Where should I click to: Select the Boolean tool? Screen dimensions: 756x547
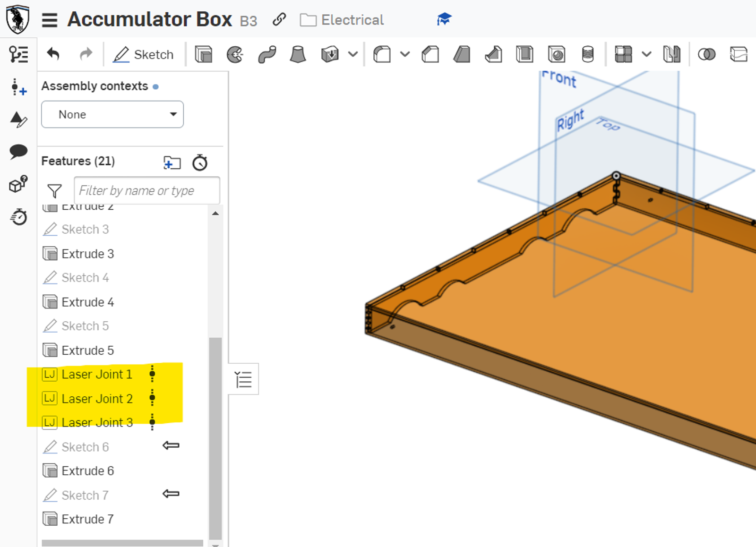[x=706, y=54]
